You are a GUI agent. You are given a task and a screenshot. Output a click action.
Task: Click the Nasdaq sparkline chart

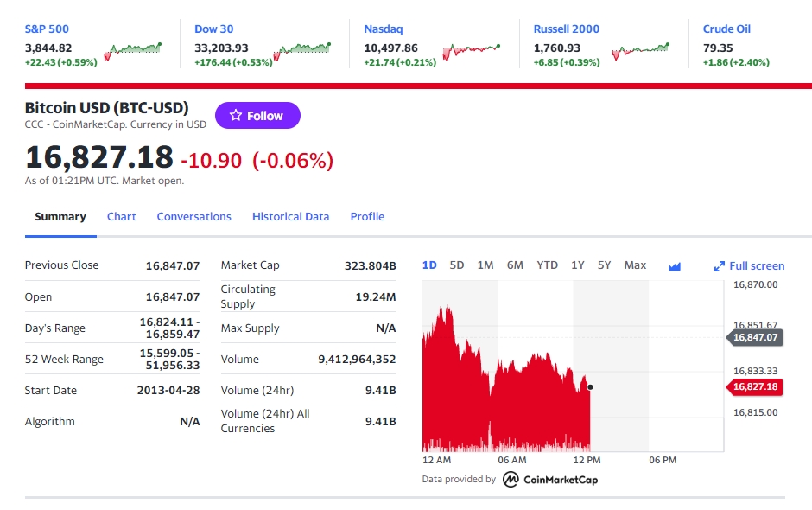tap(472, 51)
